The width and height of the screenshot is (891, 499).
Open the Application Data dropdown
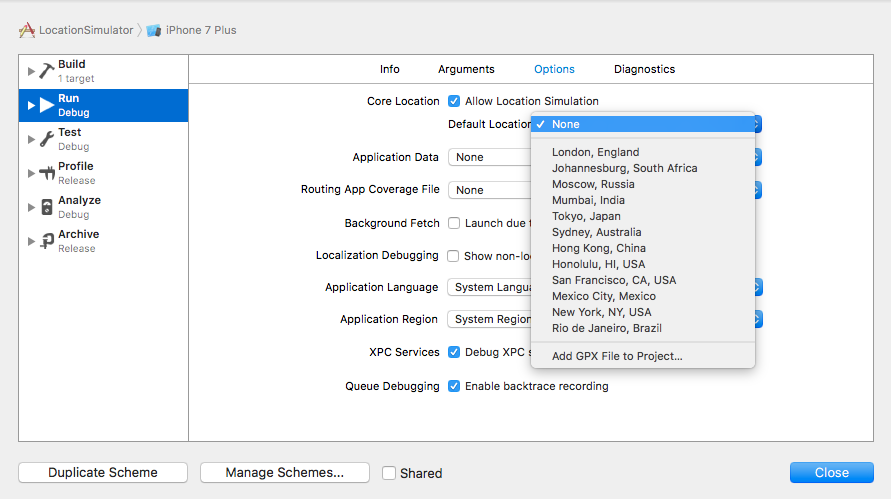pos(490,157)
